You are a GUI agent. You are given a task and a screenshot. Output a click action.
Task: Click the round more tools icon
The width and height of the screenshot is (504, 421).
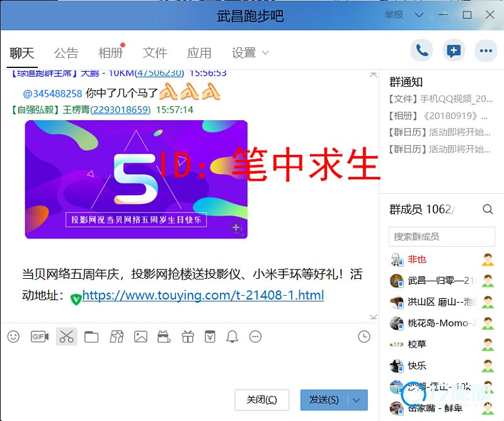pyautogui.click(x=256, y=337)
